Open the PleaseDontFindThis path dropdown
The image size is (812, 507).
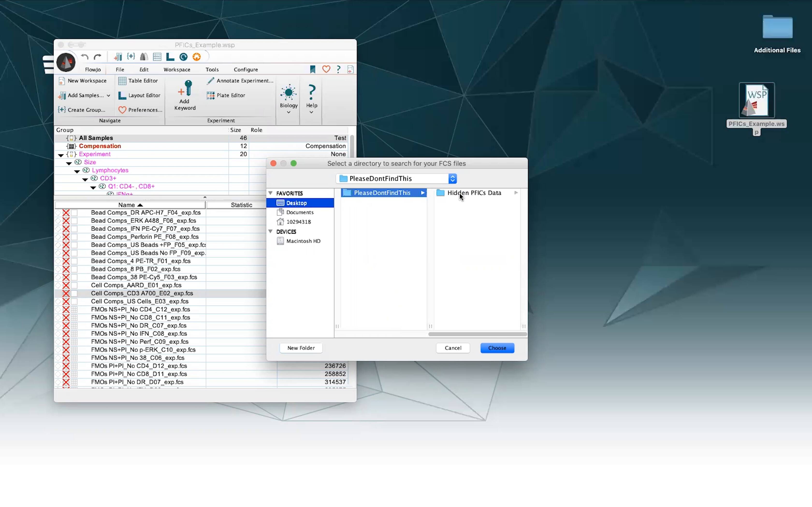(452, 179)
